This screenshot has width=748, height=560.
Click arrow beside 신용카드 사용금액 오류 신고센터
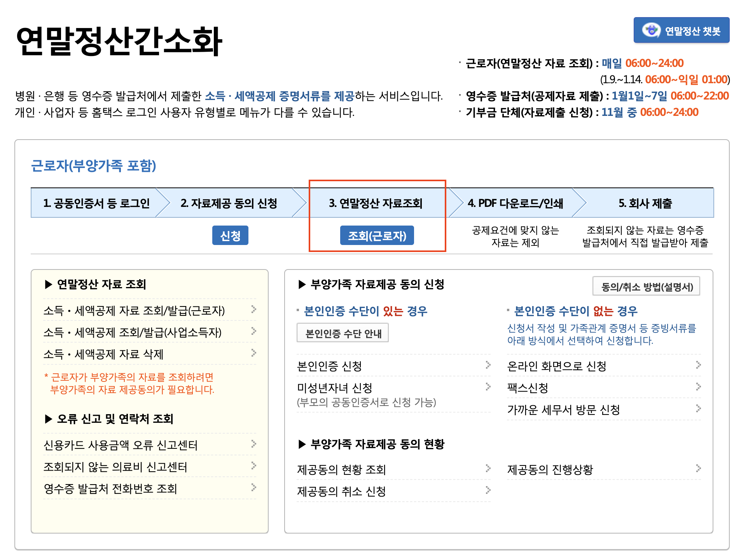253,444
